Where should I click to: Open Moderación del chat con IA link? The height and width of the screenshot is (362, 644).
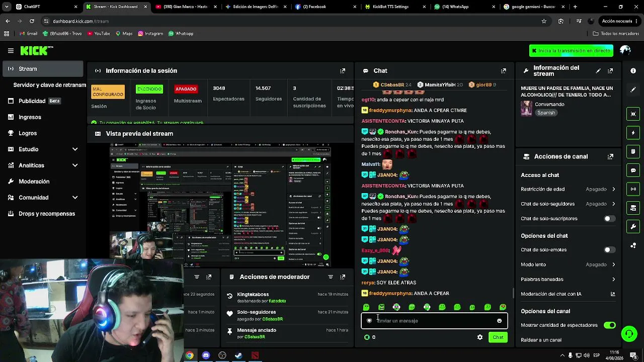coord(569,294)
